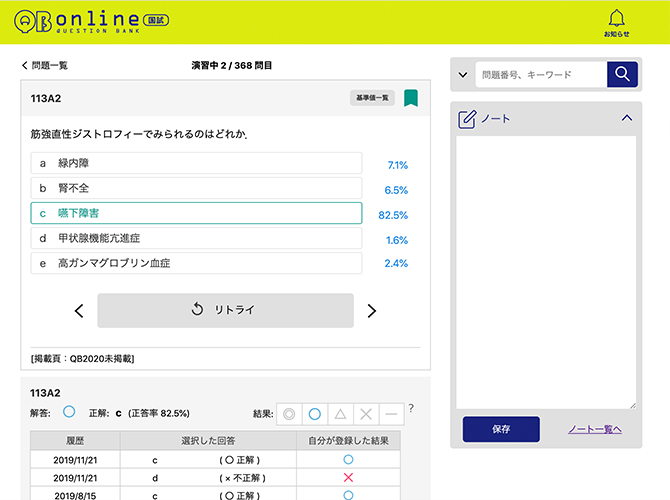Save the note with 保存
The image size is (670, 500).
(x=501, y=429)
